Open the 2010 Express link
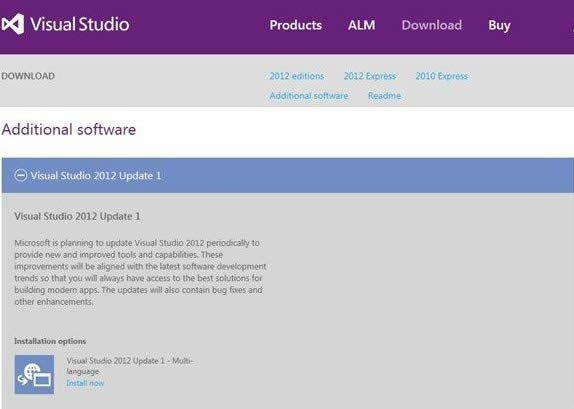Screen dimensions: 574x409 click(x=441, y=76)
